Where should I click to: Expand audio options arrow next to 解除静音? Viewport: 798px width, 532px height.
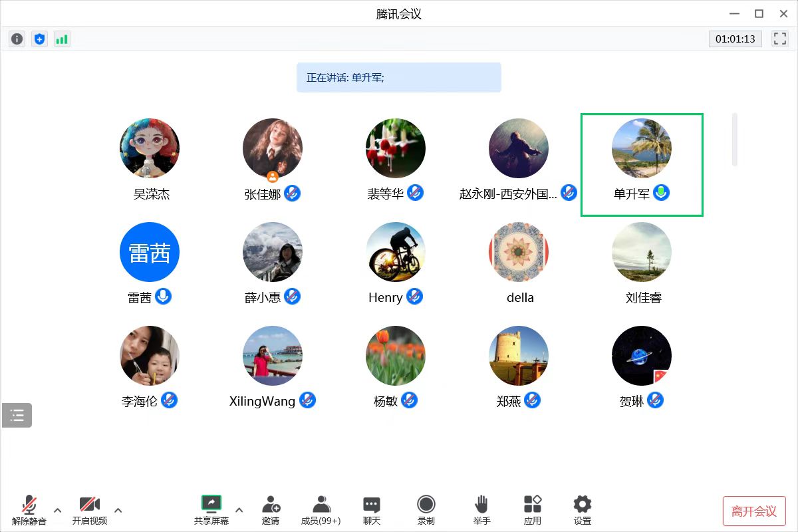pos(57,511)
